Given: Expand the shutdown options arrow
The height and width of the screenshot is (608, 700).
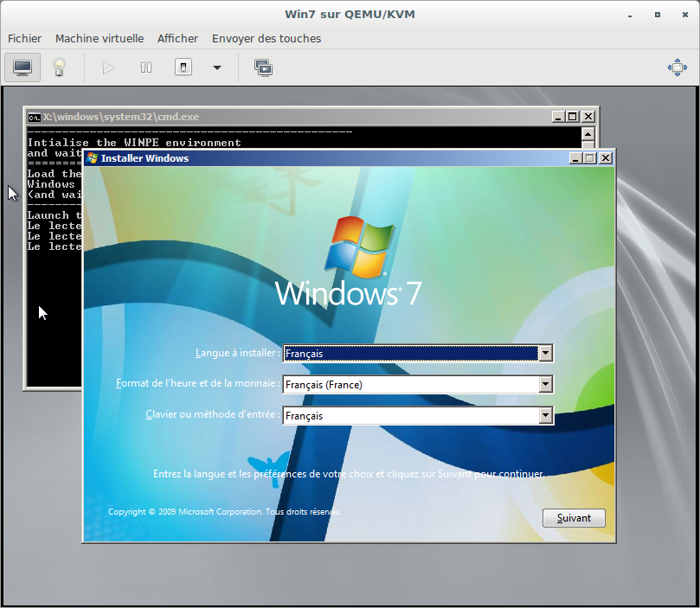Looking at the screenshot, I should (x=217, y=67).
